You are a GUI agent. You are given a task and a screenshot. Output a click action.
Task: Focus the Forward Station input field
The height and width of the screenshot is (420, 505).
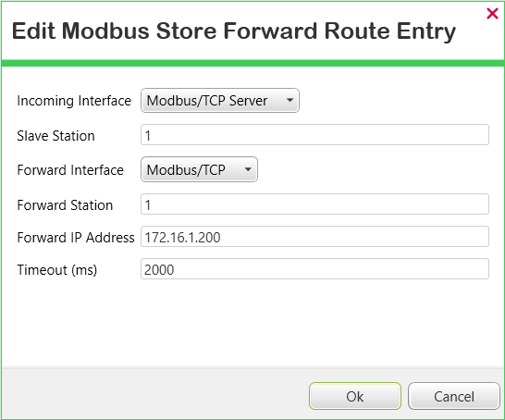click(314, 204)
